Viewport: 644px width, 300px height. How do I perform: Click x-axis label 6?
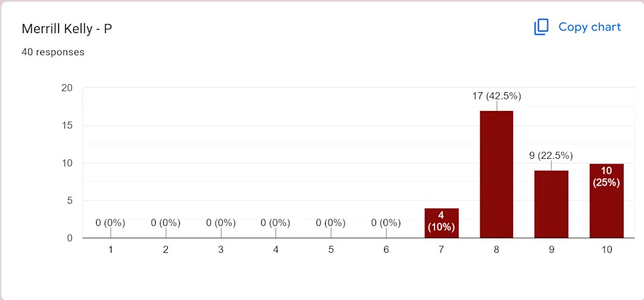(x=386, y=250)
